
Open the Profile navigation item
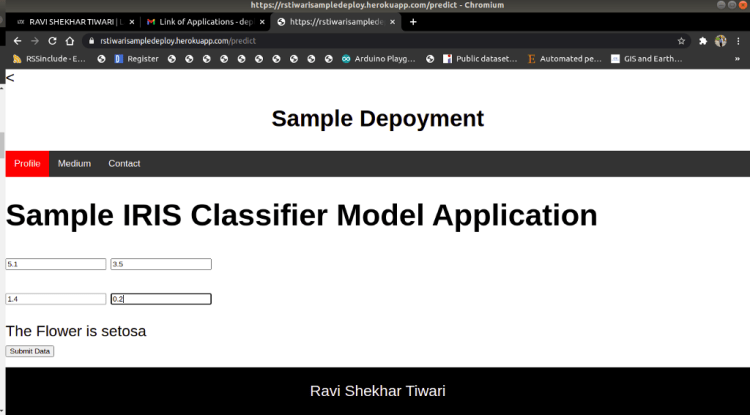[x=27, y=163]
